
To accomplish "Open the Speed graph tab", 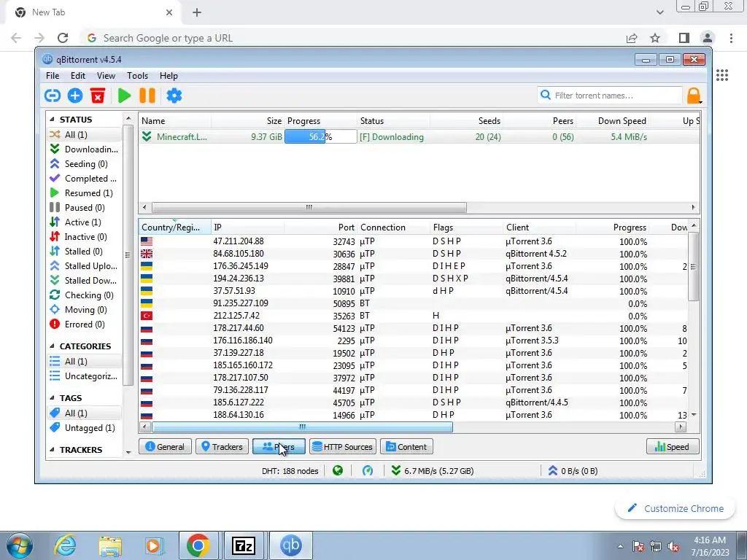I will point(673,447).
